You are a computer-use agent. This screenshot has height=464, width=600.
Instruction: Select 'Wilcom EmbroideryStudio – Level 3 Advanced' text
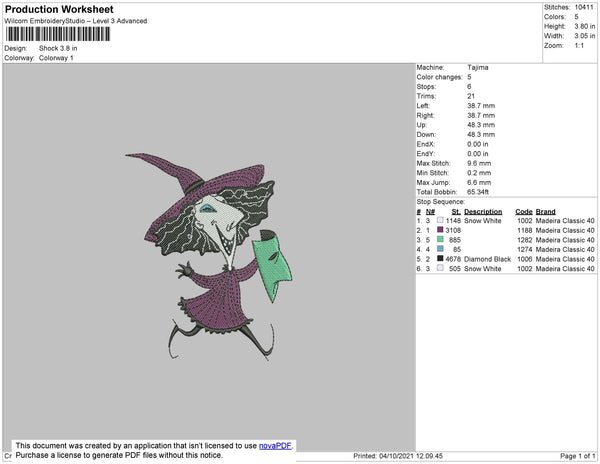76,21
